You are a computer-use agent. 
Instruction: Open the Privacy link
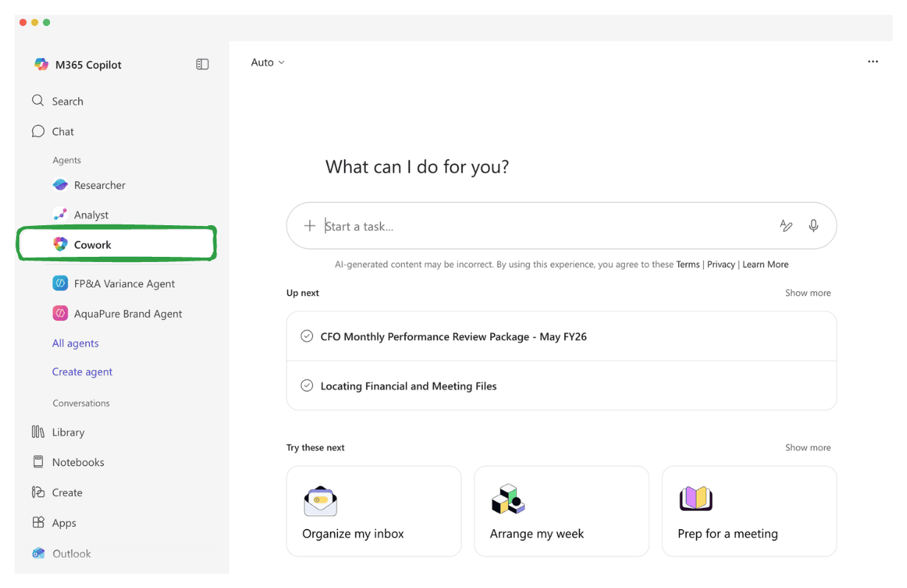click(x=721, y=264)
